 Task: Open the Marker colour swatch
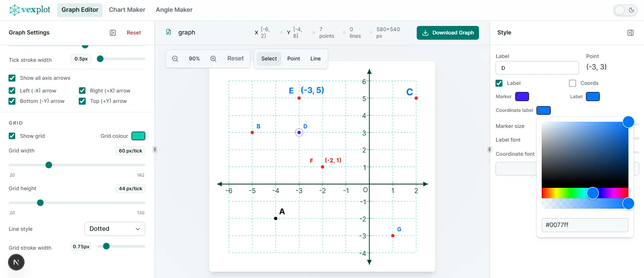522,96
